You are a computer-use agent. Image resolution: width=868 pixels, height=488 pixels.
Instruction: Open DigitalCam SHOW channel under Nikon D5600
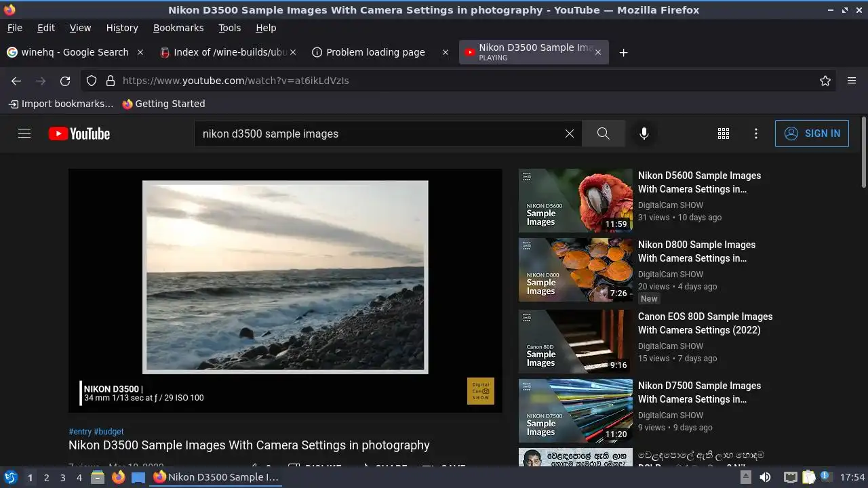[671, 205]
